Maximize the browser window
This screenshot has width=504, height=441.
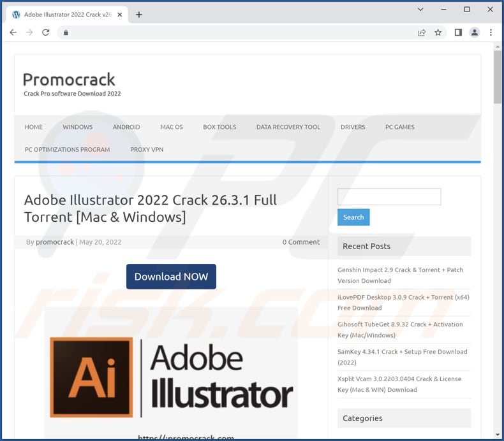(467, 10)
